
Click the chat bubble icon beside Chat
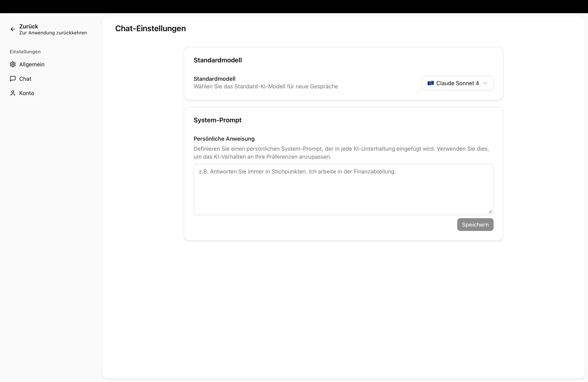click(13, 79)
